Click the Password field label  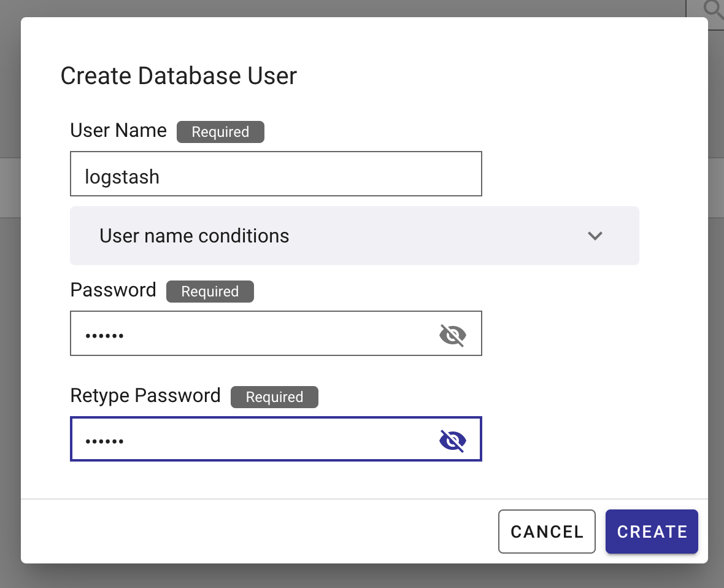114,290
